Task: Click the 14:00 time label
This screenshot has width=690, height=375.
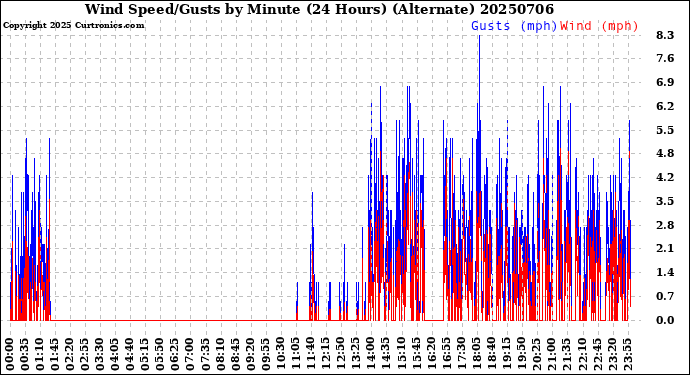Action: (371, 354)
